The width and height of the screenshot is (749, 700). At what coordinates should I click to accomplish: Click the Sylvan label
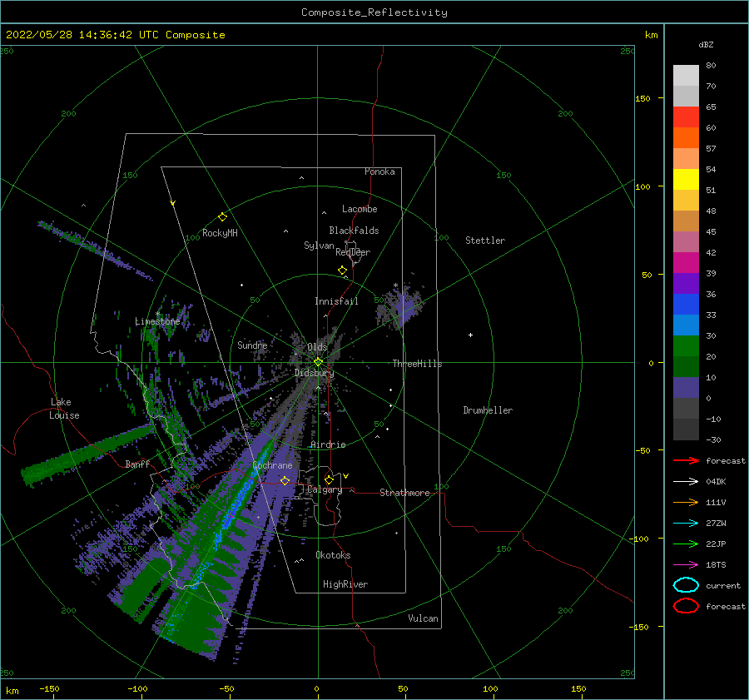[x=319, y=246]
